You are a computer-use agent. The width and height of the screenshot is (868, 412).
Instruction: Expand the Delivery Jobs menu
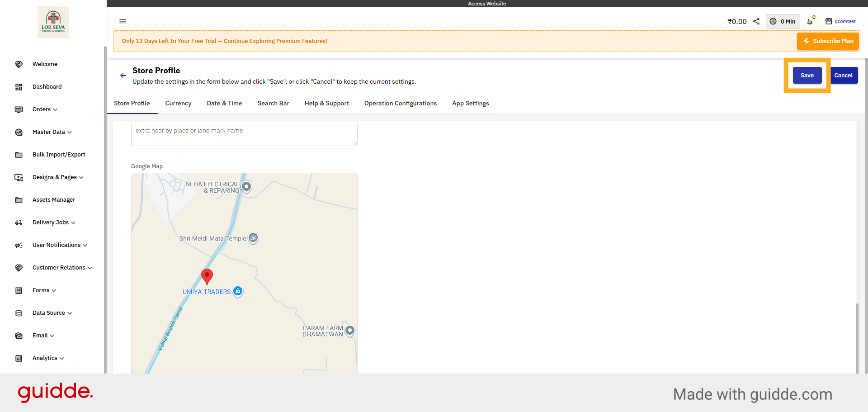click(x=73, y=223)
